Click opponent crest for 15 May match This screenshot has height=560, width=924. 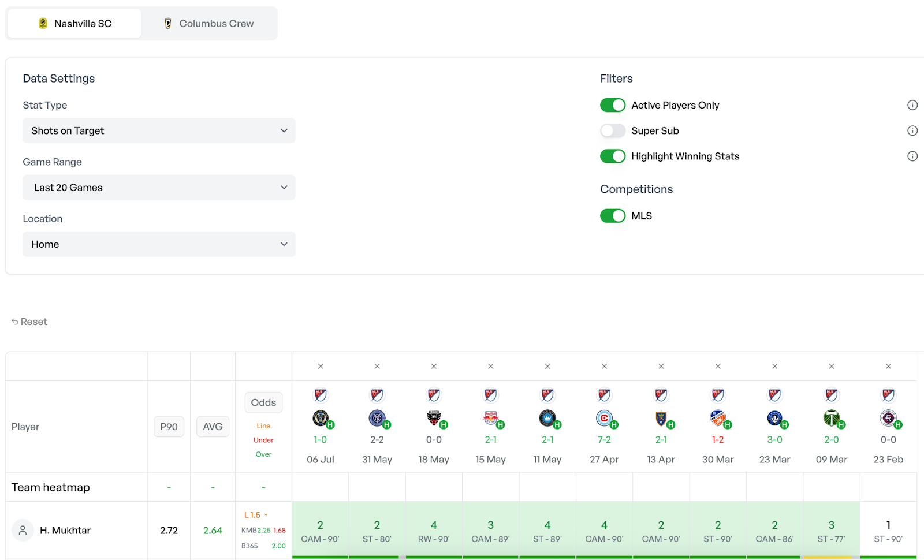[x=491, y=417]
